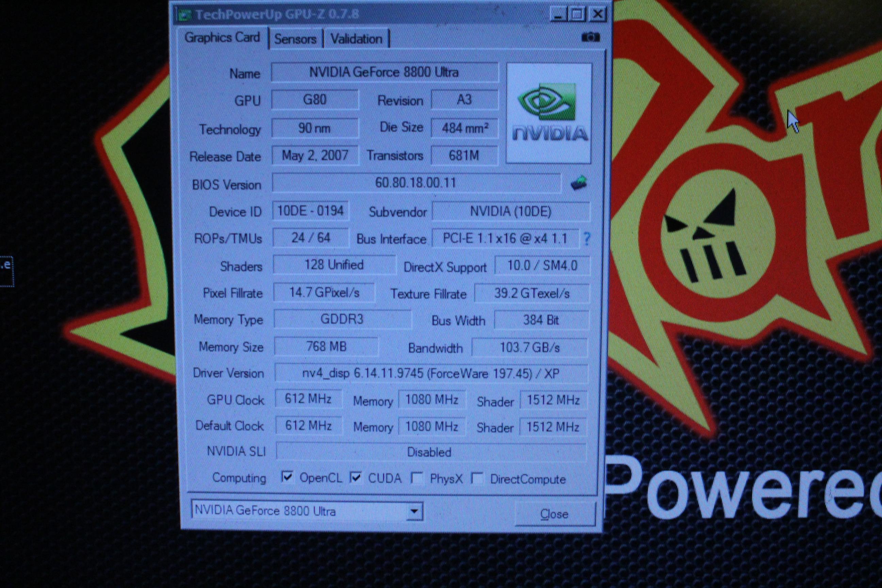Click the Default Clock row Memory 1080 MHz
The image size is (882, 588).
431,427
